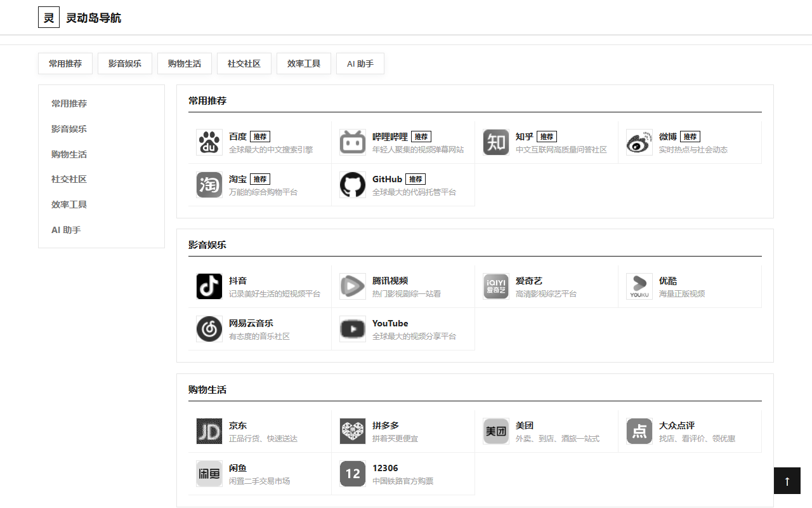Select the 影音娱乐 top tab
Viewport: 812px width, 508px height.
tap(125, 63)
